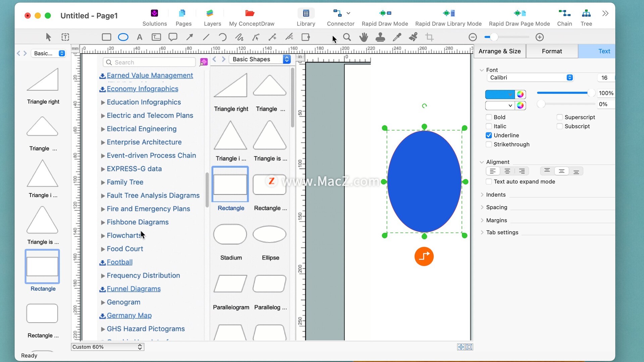Viewport: 644px width, 362px height.
Task: Enable the Italic checkbox
Action: (489, 126)
